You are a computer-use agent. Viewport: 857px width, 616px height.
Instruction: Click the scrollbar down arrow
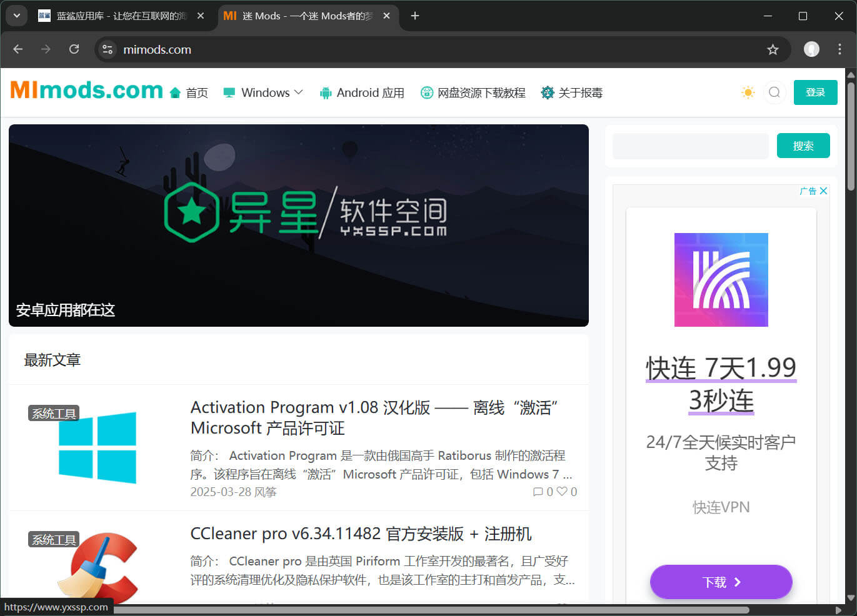point(851,598)
